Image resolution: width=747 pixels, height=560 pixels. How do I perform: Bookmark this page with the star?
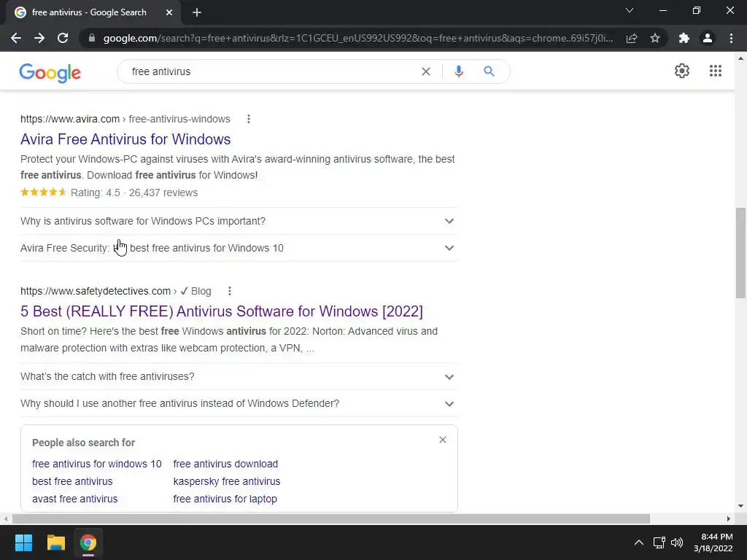pos(655,38)
